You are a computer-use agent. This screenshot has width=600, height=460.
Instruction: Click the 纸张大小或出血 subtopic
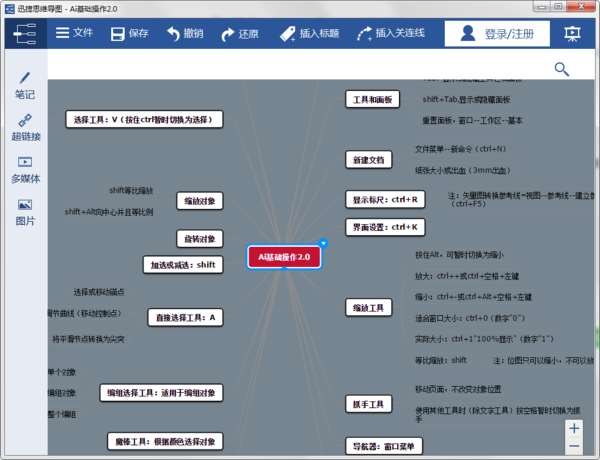463,170
